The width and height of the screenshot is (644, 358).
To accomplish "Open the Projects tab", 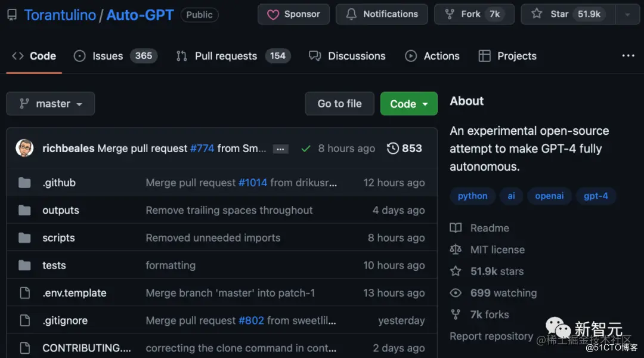I will pyautogui.click(x=507, y=56).
